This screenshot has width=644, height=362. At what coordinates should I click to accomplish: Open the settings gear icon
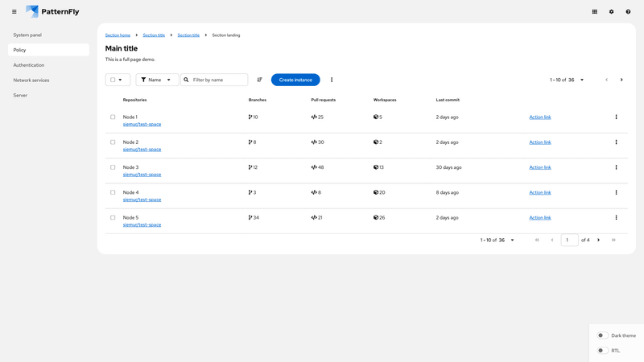coord(611,12)
